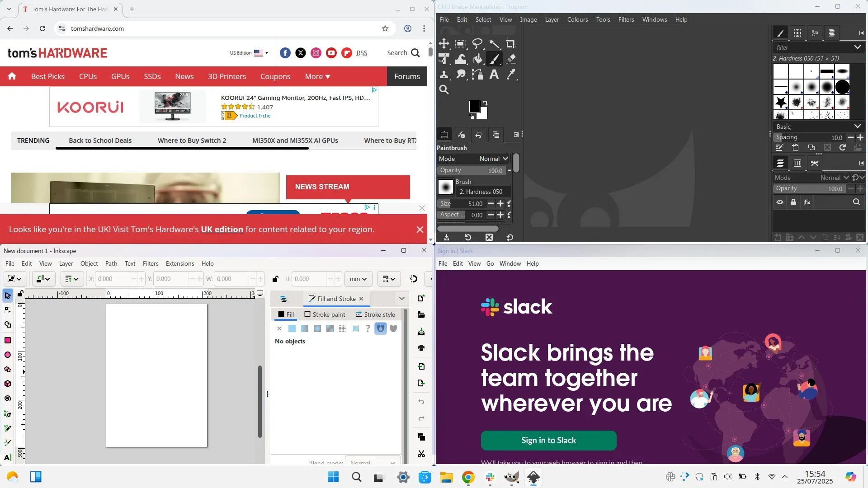Click the black foreground colour swatch in GIMP
The height and width of the screenshot is (488, 868).
tap(475, 107)
